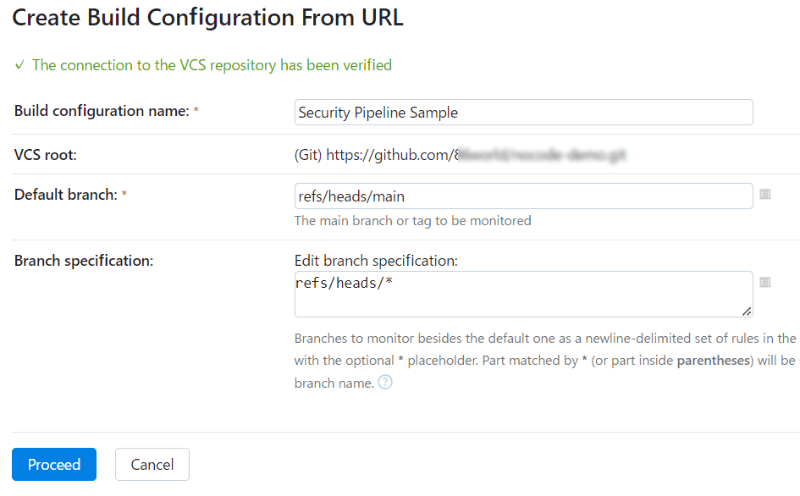Click the "Build configuration name:" label
800x496 pixels.
101,111
